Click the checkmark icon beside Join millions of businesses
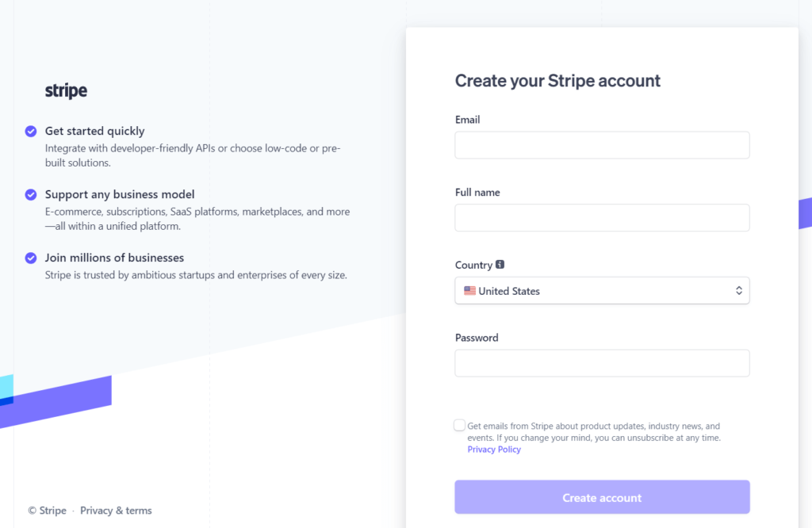 point(30,258)
